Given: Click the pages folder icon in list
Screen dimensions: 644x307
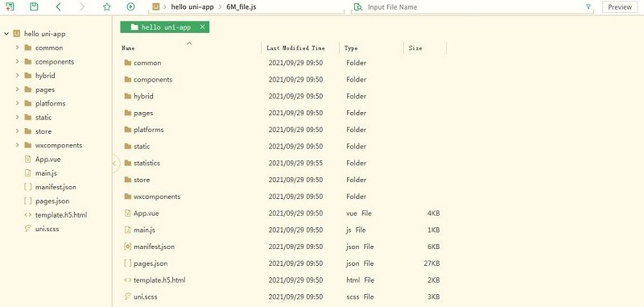Looking at the screenshot, I should coord(128,113).
